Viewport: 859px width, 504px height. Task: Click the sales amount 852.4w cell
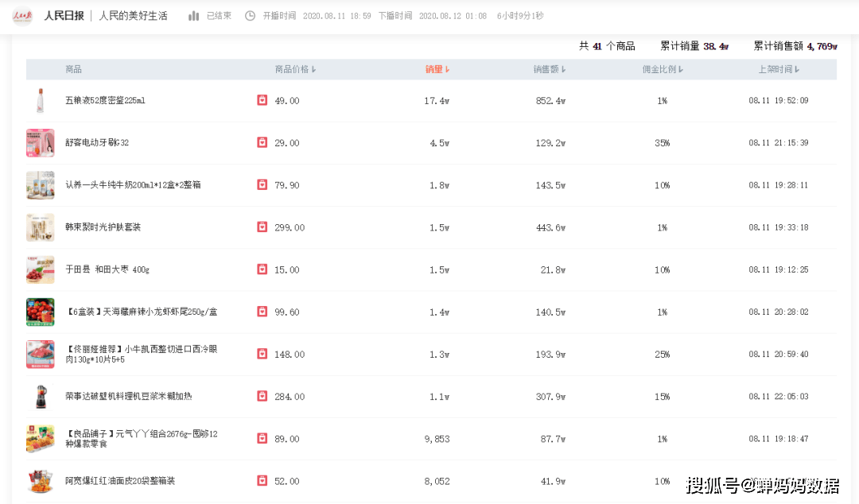(550, 101)
